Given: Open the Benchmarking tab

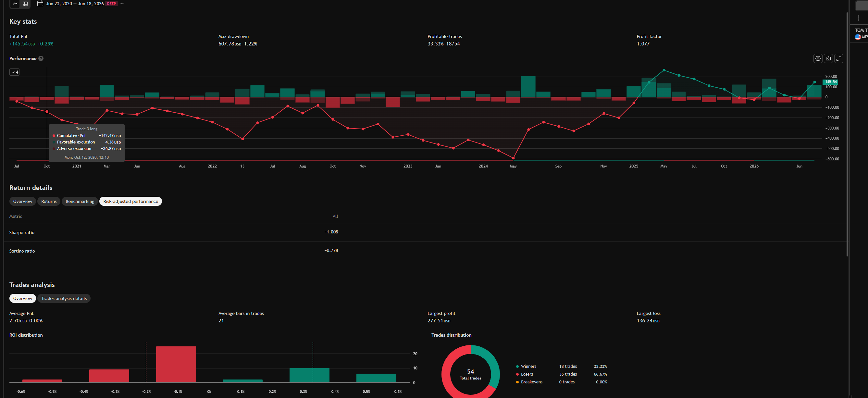Looking at the screenshot, I should (80, 201).
